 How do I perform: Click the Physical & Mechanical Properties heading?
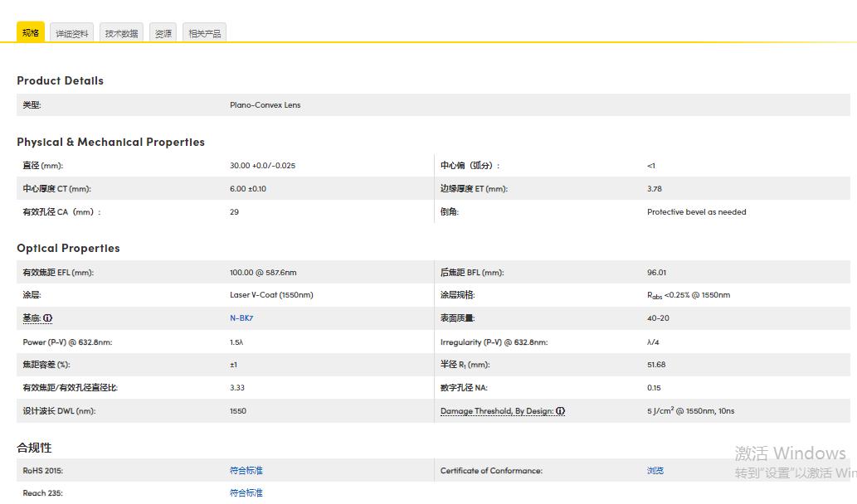[x=110, y=142]
